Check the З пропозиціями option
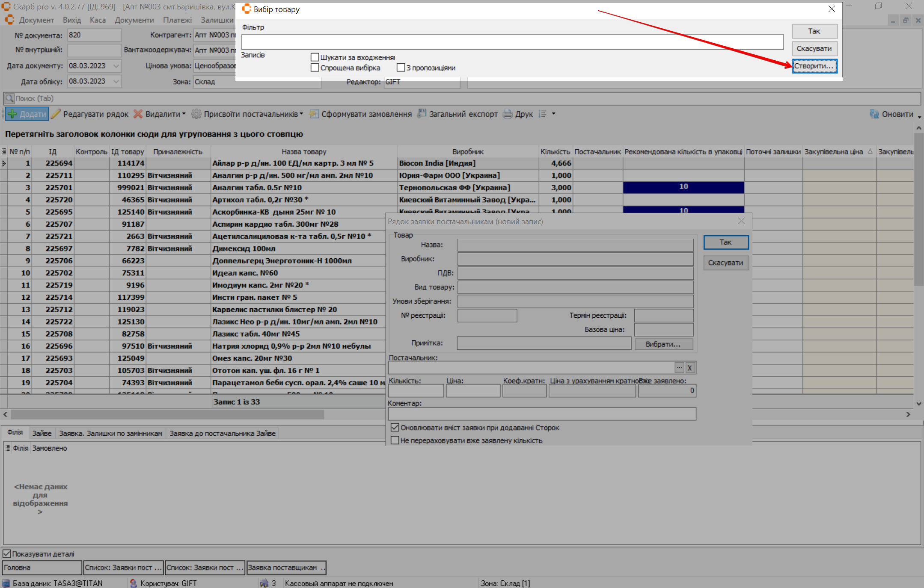This screenshot has width=924, height=588. click(401, 68)
